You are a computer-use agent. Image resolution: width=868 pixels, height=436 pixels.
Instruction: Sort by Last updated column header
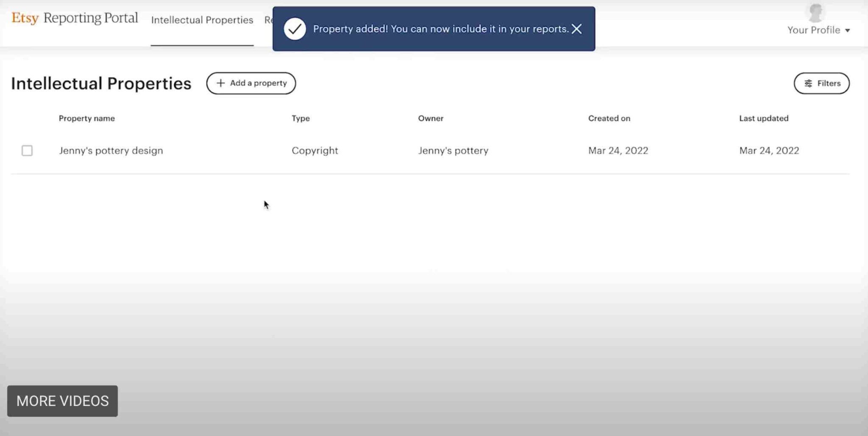tap(764, 118)
